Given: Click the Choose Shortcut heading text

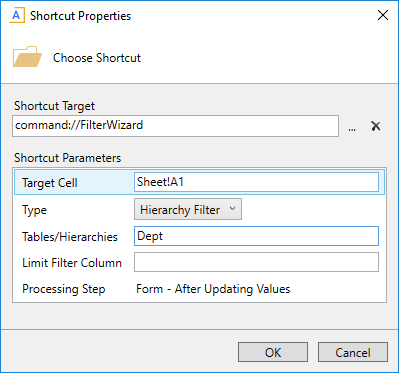Looking at the screenshot, I should click(x=97, y=58).
